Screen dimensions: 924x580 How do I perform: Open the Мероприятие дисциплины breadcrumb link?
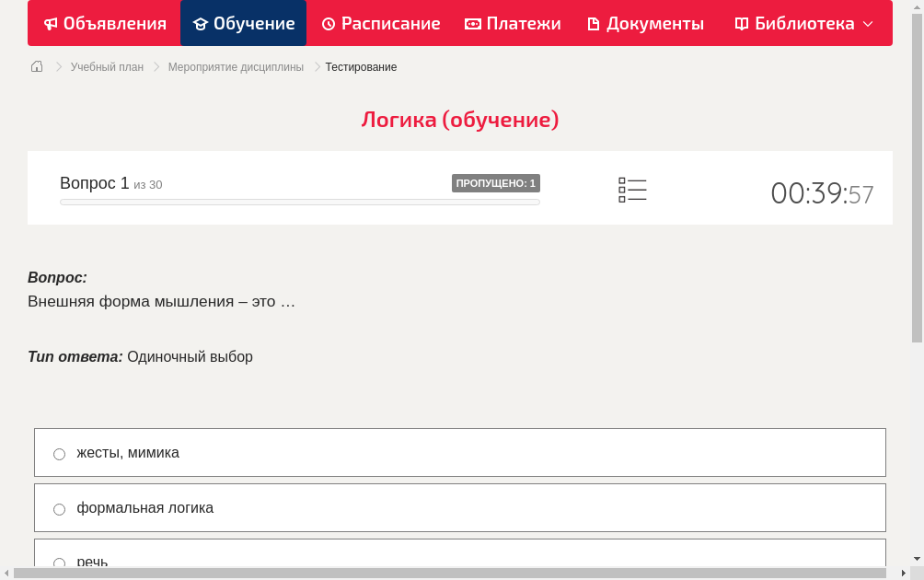point(236,66)
